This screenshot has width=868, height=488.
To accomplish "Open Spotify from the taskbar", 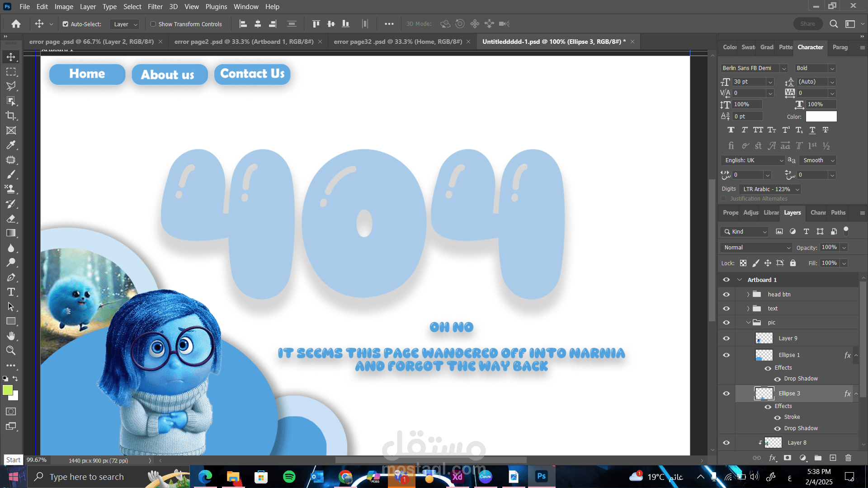I will point(289,477).
